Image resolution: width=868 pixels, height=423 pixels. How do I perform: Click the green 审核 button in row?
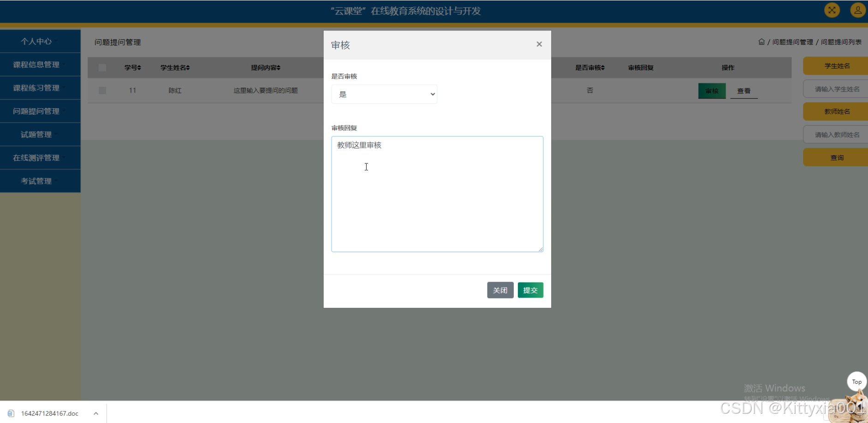pyautogui.click(x=712, y=91)
